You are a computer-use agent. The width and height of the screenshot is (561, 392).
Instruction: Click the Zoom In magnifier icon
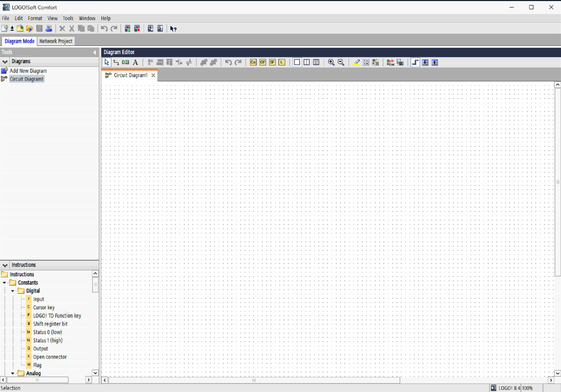(x=331, y=62)
